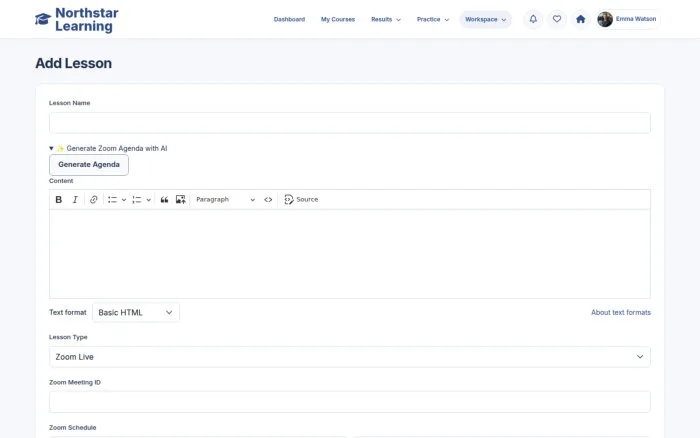Viewport: 700px width, 438px height.
Task: Toggle bold formatting in Content editor
Action: 58,200
